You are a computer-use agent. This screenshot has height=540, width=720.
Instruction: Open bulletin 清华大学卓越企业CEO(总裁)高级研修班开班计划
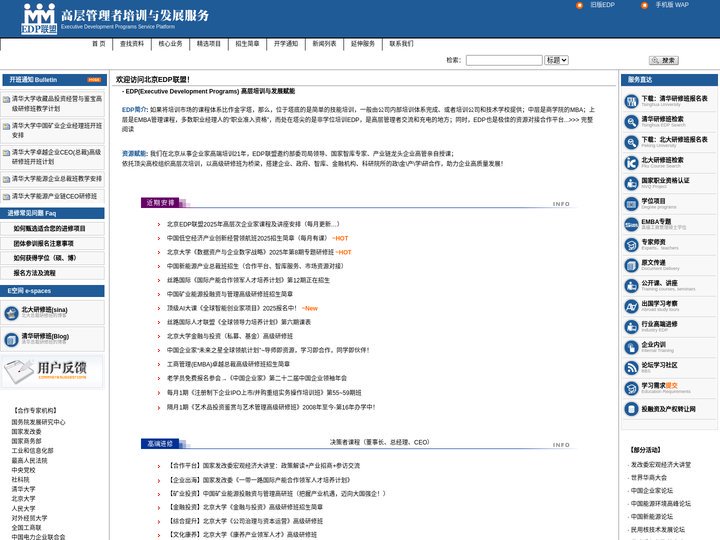tap(56, 157)
